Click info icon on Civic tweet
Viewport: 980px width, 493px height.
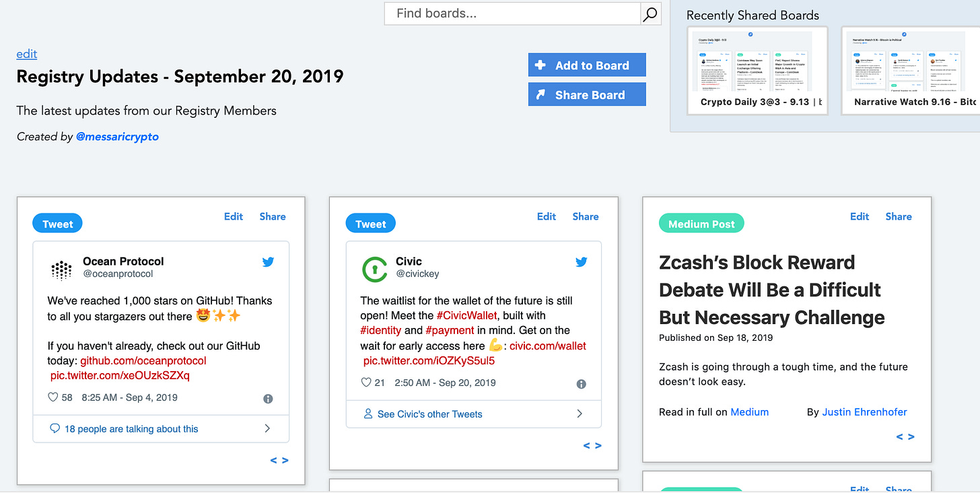(x=581, y=384)
